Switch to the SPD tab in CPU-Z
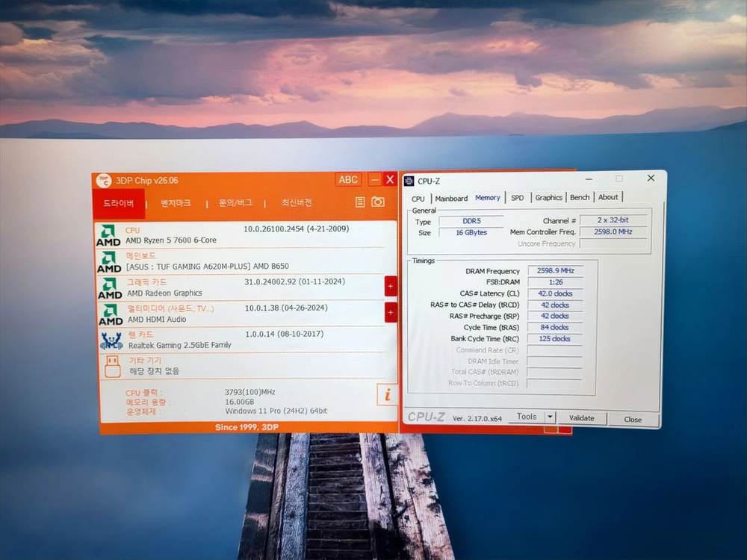Screen dimensions: 747x560 518,198
